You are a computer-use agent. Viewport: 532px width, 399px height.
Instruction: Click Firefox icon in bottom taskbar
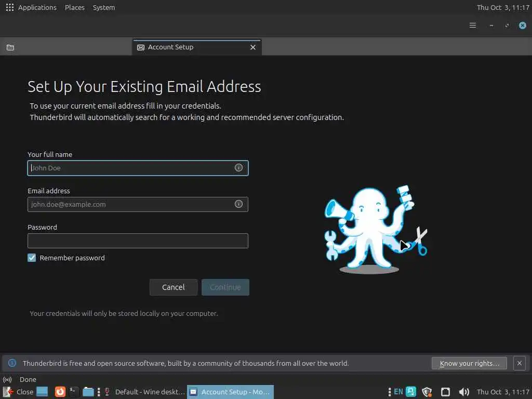click(60, 392)
